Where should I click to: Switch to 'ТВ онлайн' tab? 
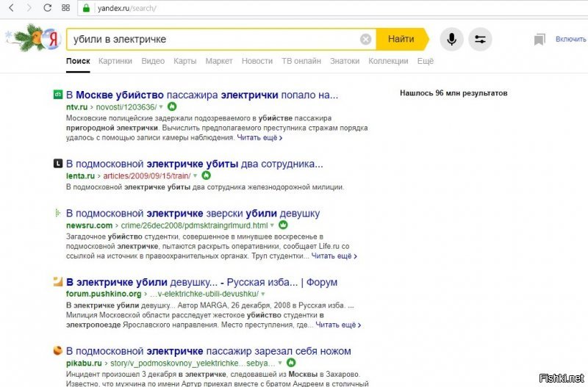(x=301, y=61)
